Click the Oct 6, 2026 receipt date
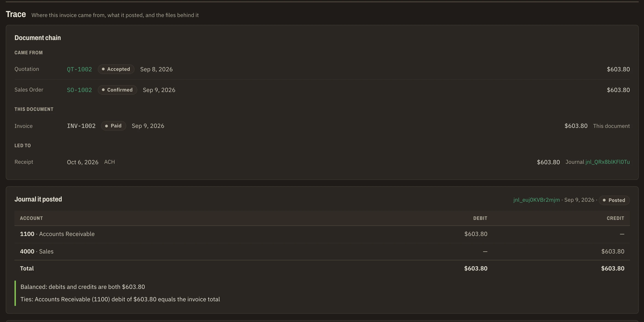Image resolution: width=644 pixels, height=322 pixels. pos(83,162)
